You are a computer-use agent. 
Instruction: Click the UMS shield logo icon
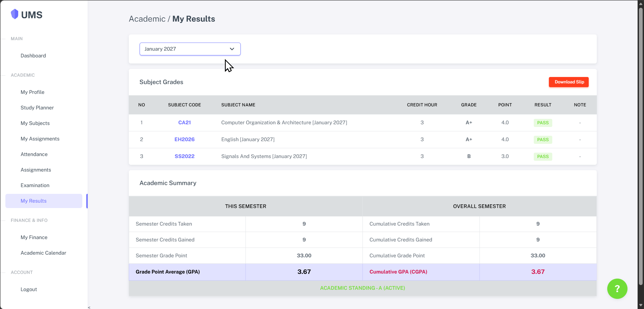(x=14, y=14)
